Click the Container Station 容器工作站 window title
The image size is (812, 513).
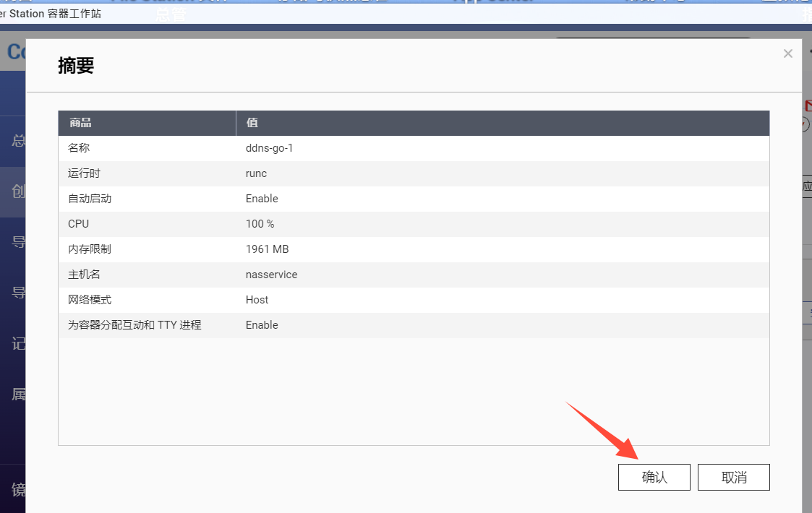[51, 14]
